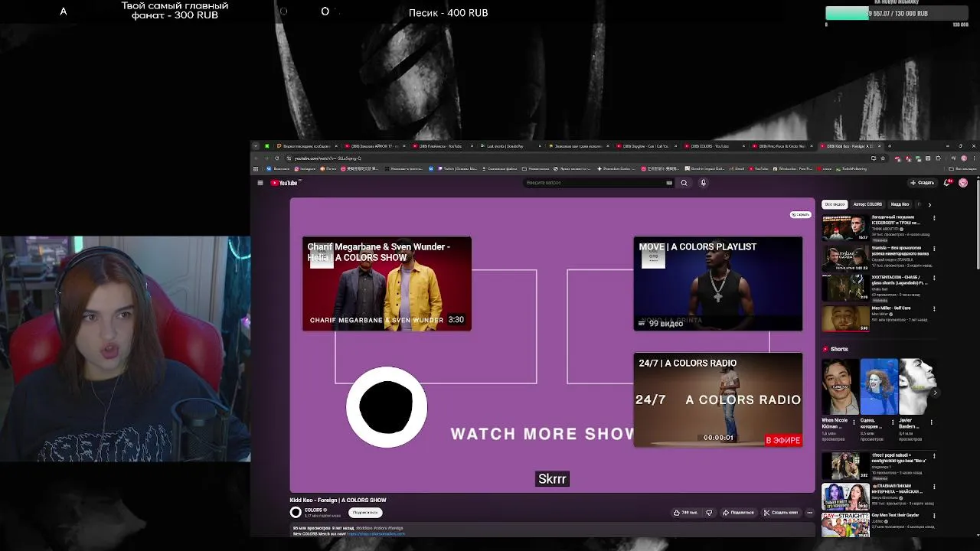Click the YouTube search magnifier button

pos(684,183)
